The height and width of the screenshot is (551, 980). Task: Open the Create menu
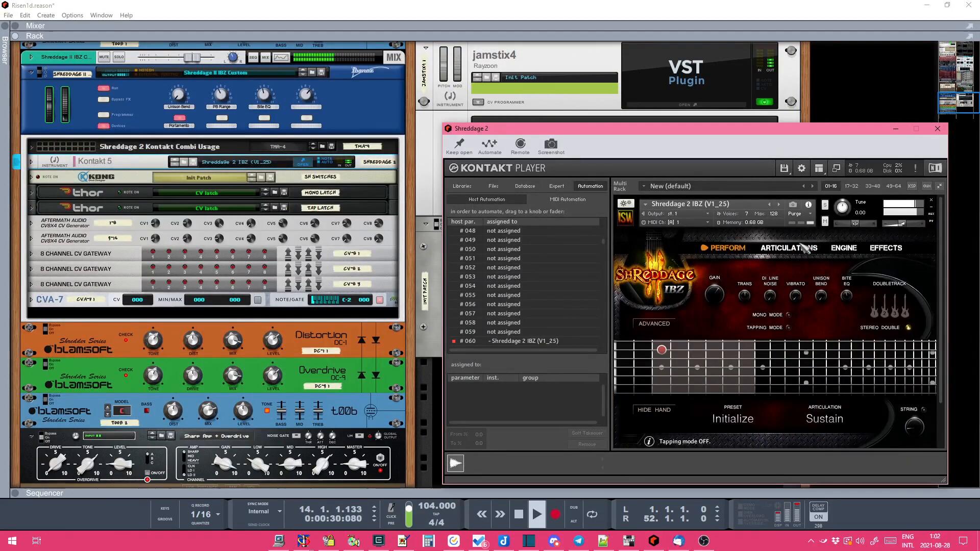(45, 15)
